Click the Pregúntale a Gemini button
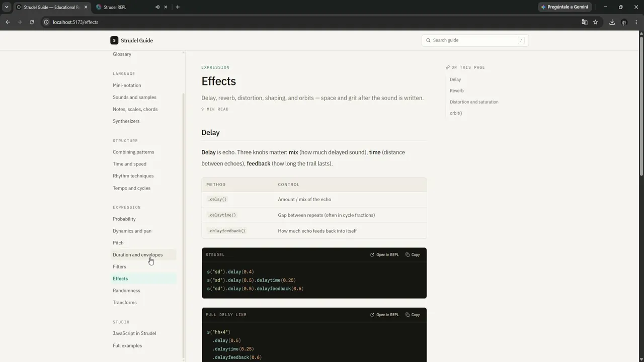644x362 pixels. click(565, 7)
